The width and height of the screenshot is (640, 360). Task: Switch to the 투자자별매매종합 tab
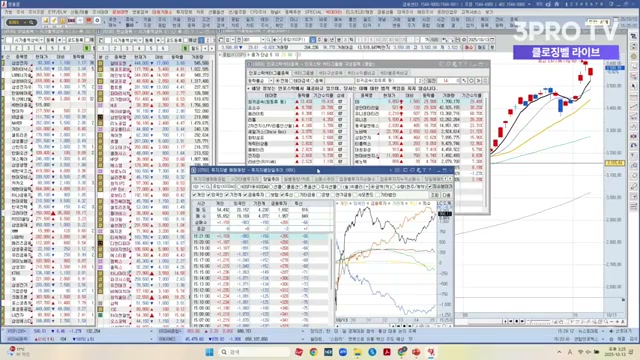point(209,179)
